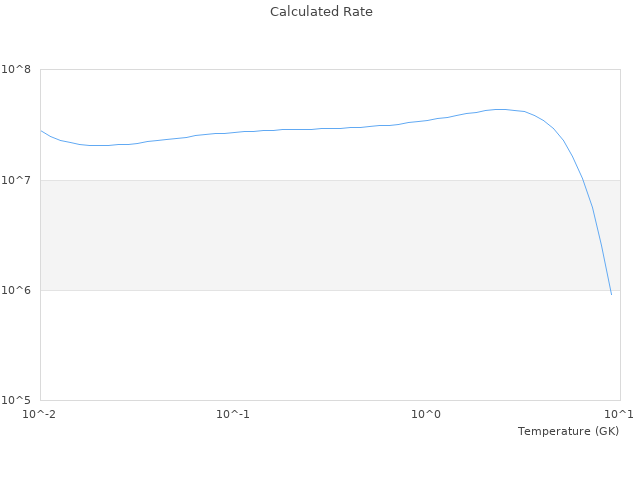Click the blue curve above the 10^-1 tick

point(233,132)
